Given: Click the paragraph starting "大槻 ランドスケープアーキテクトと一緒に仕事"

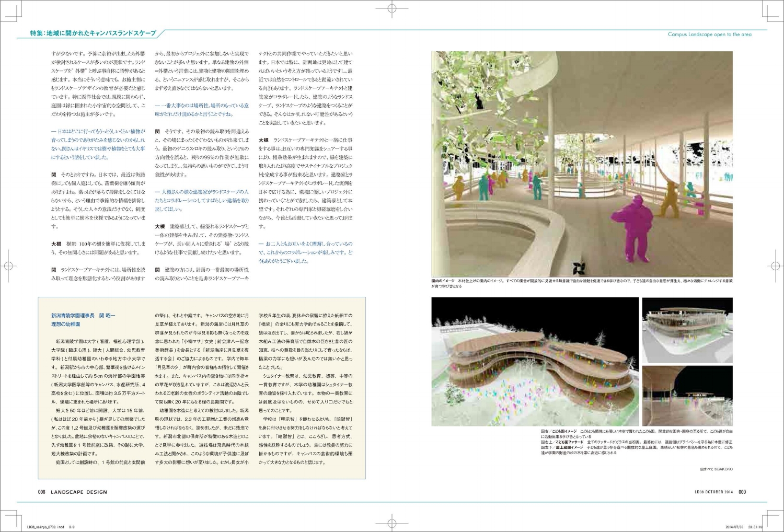Looking at the screenshot, I should pyautogui.click(x=306, y=183).
